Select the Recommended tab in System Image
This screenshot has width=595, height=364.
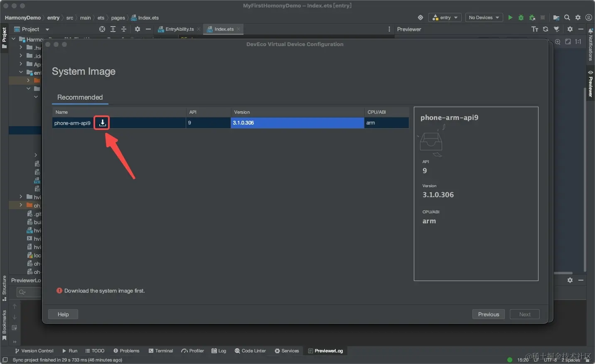(x=80, y=97)
